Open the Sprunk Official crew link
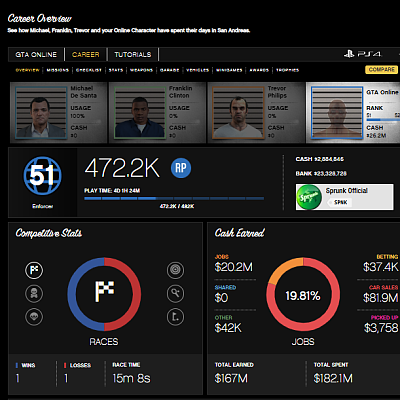 pos(346,191)
